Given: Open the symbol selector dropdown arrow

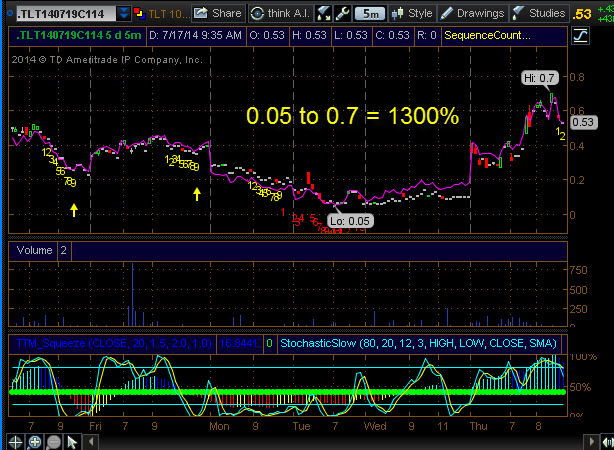Looking at the screenshot, I should coord(122,13).
